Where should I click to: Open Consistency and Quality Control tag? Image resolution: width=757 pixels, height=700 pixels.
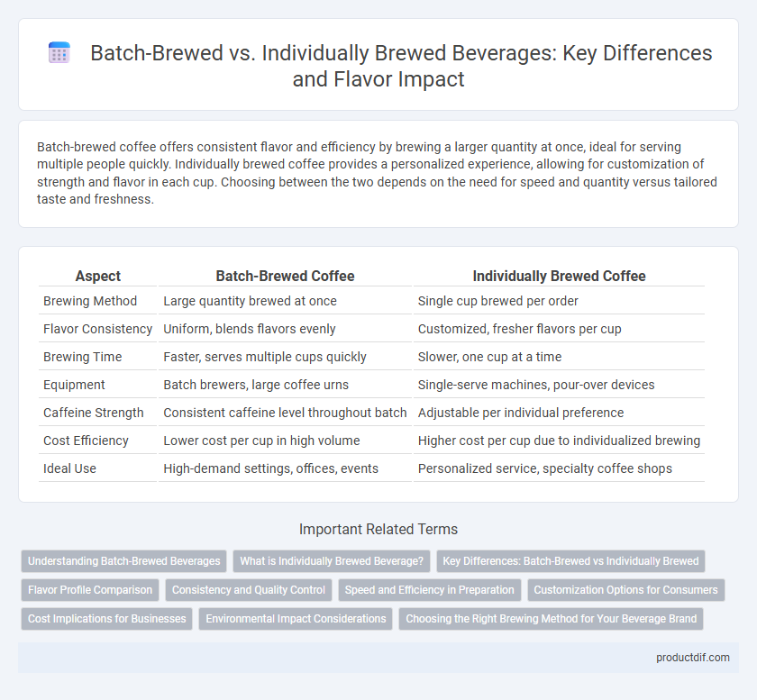[x=249, y=590]
